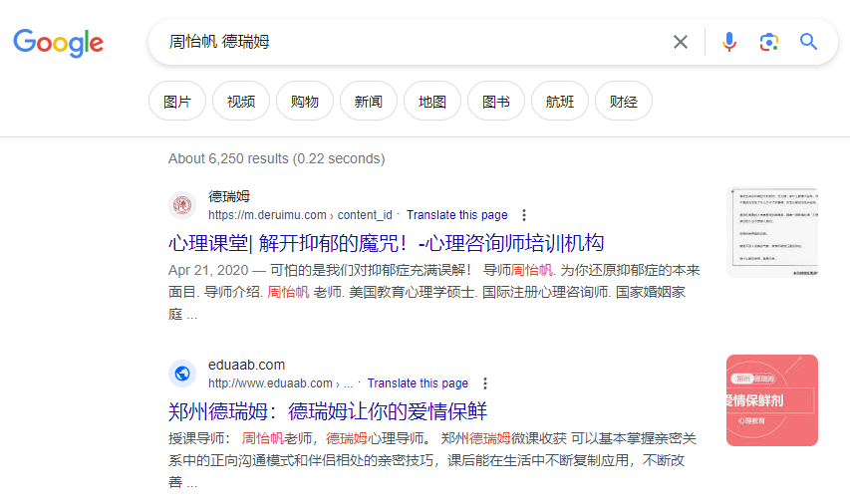Switch to 地图 results filter

432,101
